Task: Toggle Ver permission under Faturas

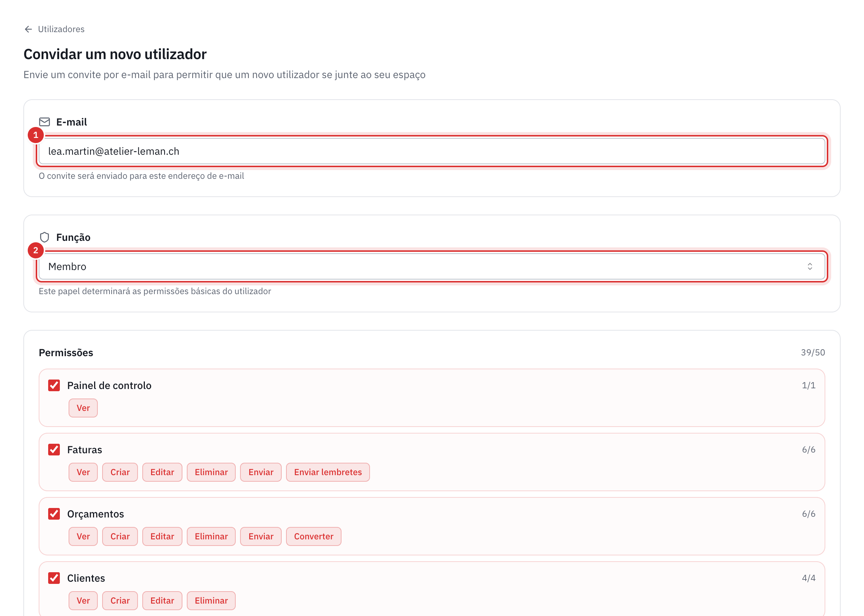Action: [x=83, y=472]
